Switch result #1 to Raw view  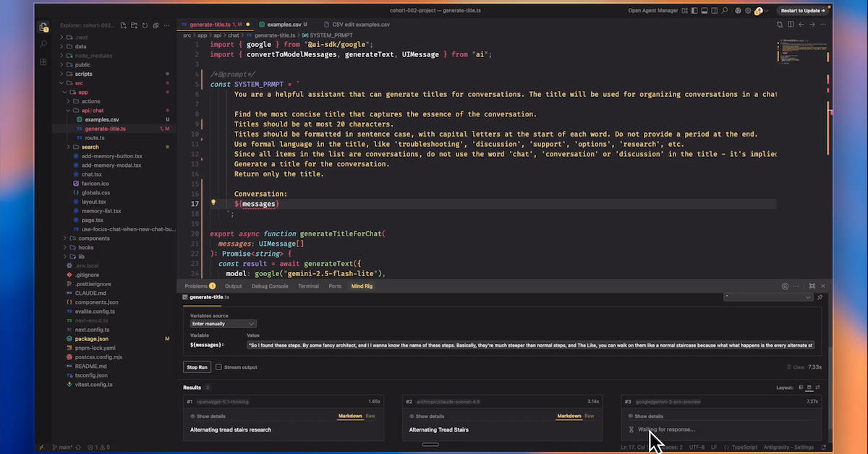(370, 416)
